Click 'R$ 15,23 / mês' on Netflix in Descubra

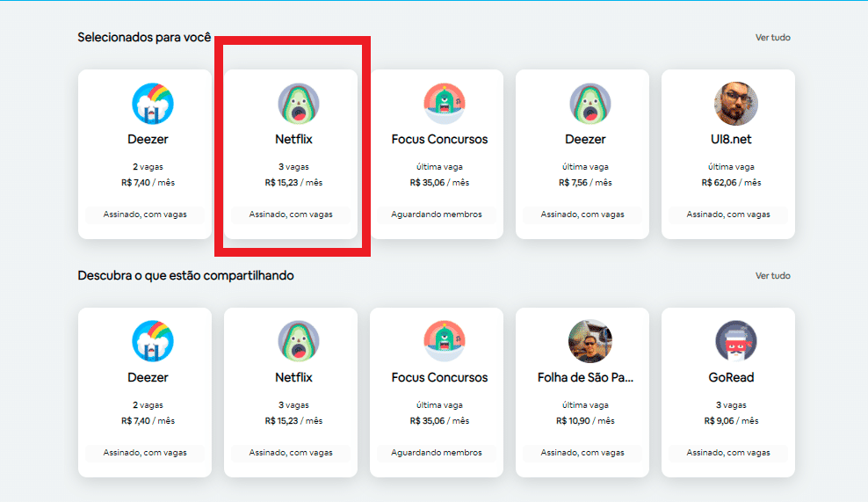293,420
